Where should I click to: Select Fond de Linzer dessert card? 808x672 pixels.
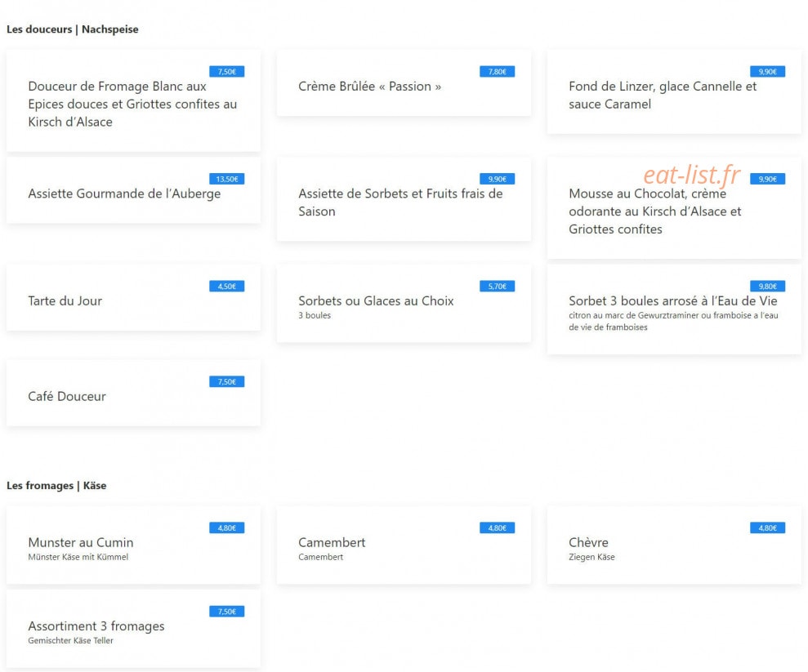[x=674, y=91]
